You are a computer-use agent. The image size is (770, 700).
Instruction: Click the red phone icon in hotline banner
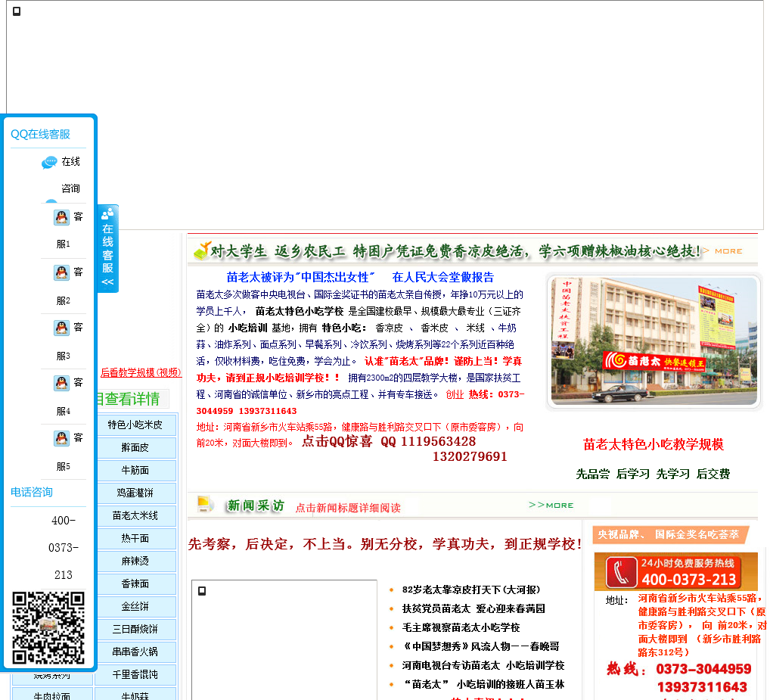click(621, 572)
